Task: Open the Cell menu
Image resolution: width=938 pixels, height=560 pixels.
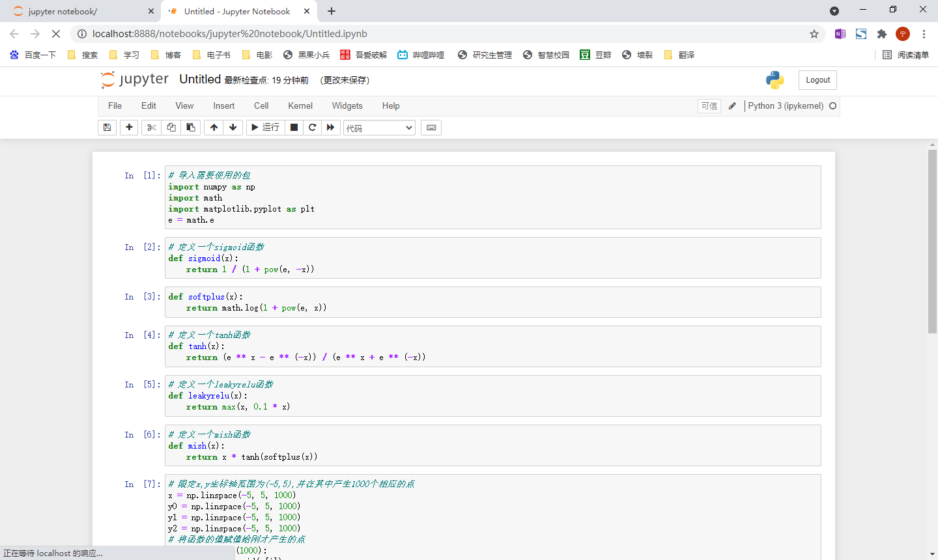Action: (x=261, y=106)
